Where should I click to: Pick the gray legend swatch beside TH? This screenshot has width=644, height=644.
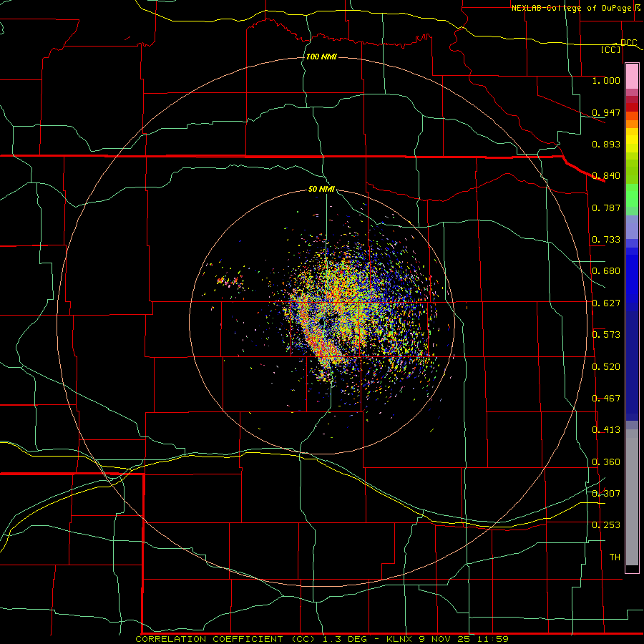click(x=632, y=501)
